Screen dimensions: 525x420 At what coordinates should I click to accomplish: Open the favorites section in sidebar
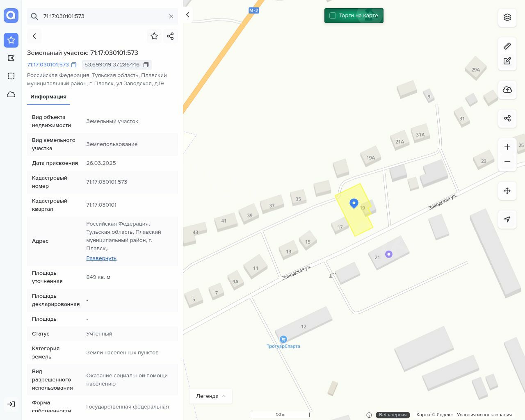11,40
